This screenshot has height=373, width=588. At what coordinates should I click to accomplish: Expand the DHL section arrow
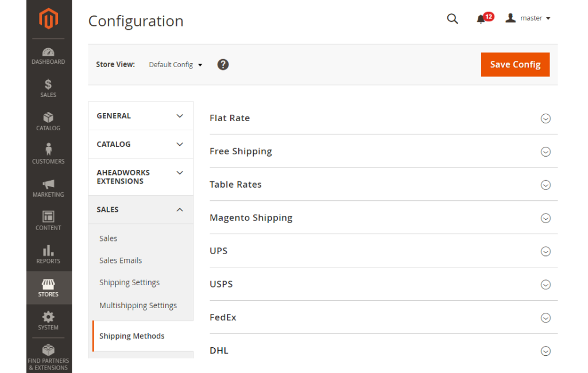point(546,351)
